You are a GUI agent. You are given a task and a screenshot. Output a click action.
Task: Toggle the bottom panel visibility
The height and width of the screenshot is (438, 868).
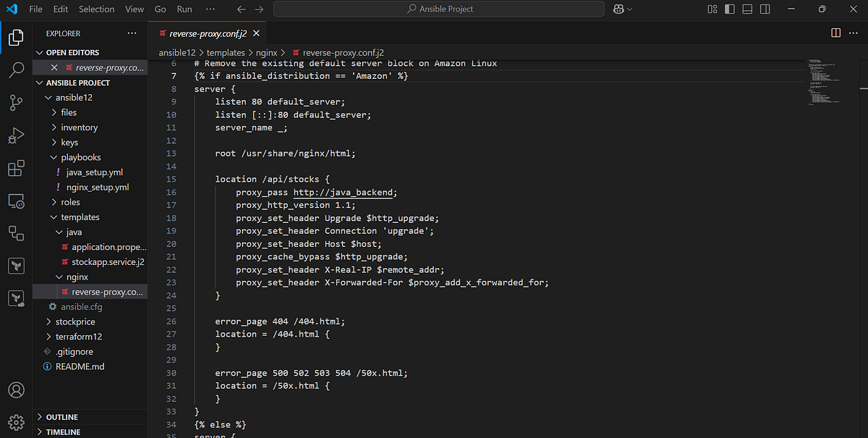pyautogui.click(x=747, y=8)
